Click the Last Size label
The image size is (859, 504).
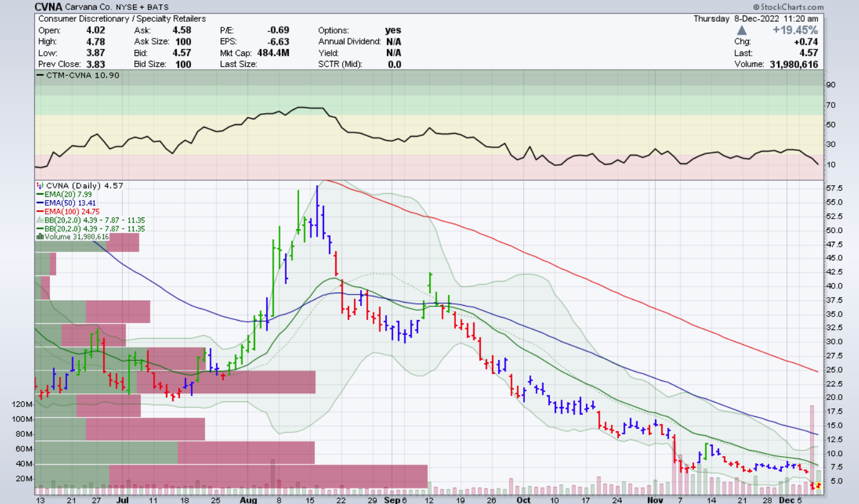[238, 64]
